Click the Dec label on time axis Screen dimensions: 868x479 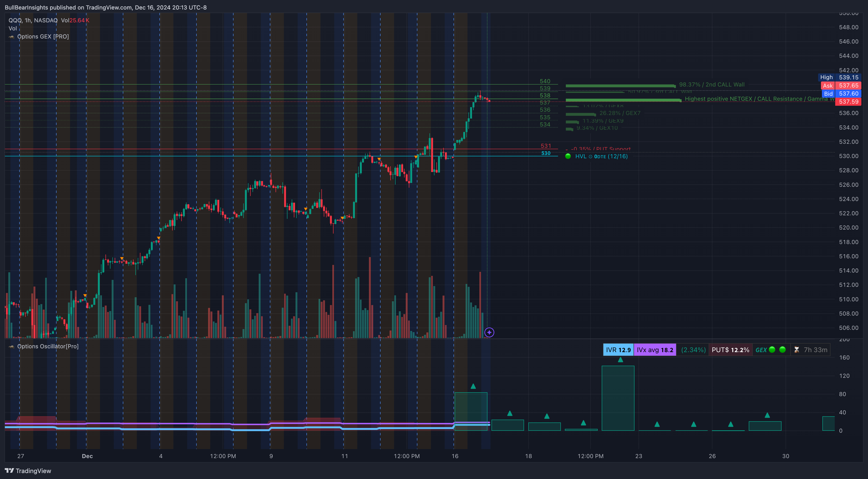pyautogui.click(x=87, y=456)
